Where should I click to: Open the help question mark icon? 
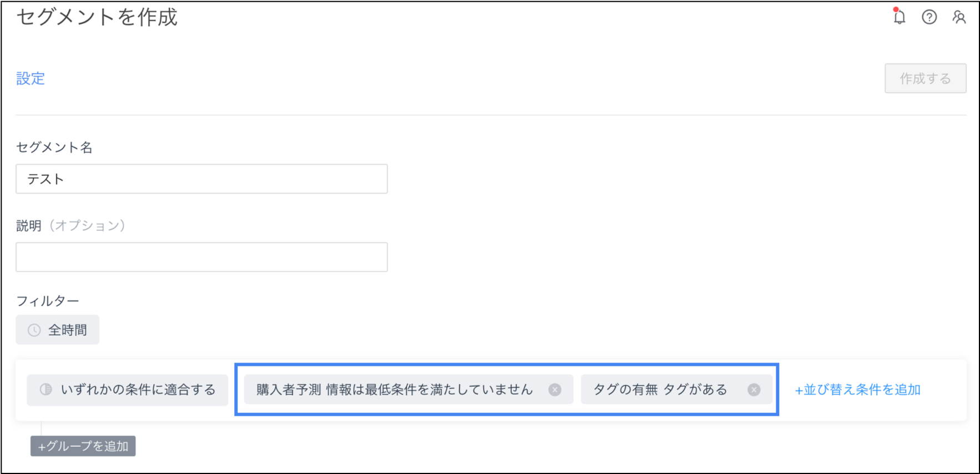[x=930, y=17]
